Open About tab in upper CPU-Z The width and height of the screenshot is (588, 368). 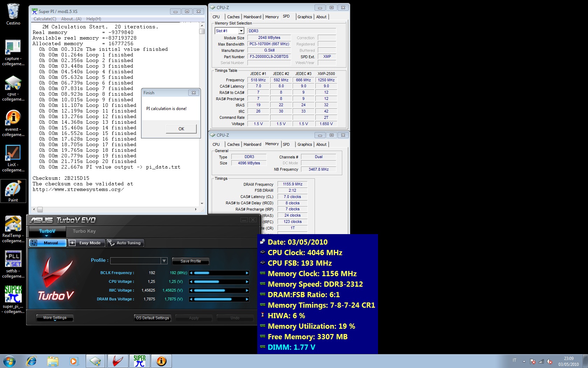321,17
